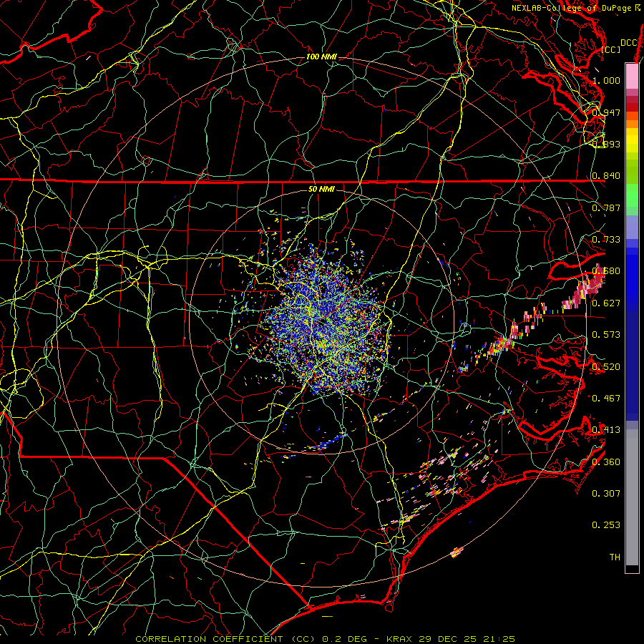Select the 0.787 scale value
Screen dimensions: 644x644
point(606,208)
